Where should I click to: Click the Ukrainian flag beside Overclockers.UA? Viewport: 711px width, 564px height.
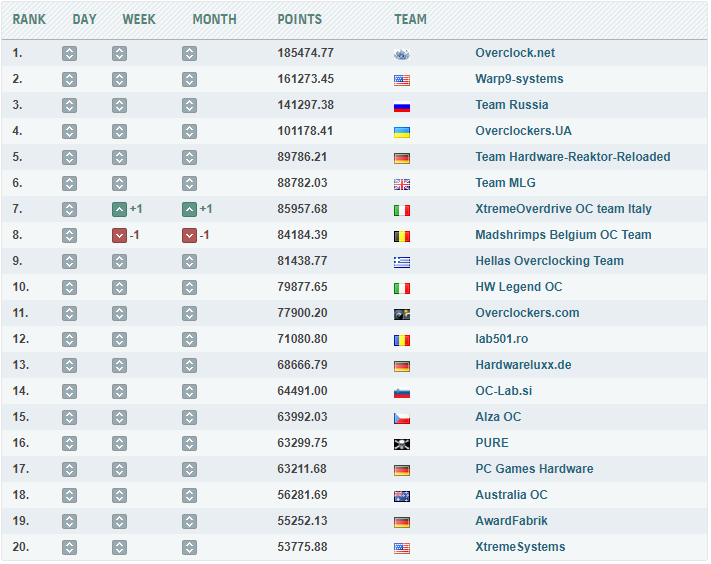(402, 132)
